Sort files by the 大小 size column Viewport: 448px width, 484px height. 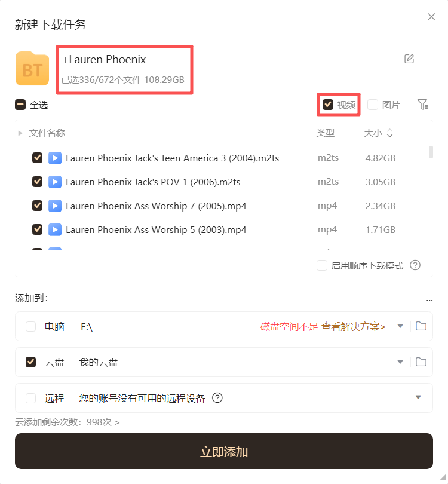[x=378, y=133]
